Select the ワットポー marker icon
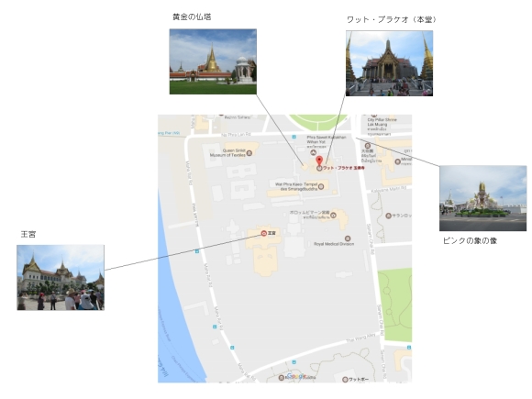Viewport: 532px width, 399px height. 345,380
